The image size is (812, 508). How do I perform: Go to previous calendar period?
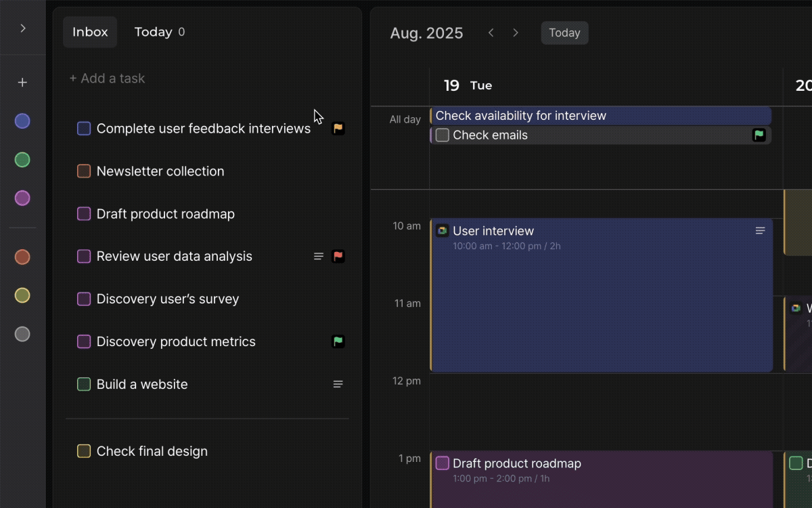491,33
